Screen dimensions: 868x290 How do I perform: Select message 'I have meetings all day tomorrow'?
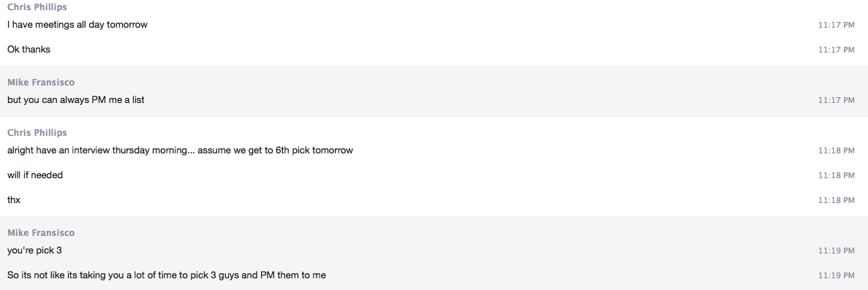tap(78, 25)
